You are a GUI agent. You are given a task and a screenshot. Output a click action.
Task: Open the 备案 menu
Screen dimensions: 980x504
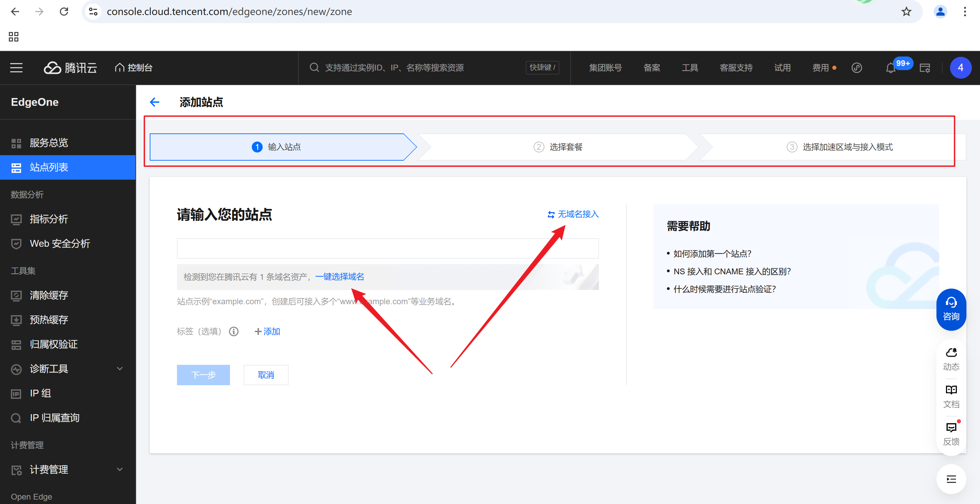(652, 68)
